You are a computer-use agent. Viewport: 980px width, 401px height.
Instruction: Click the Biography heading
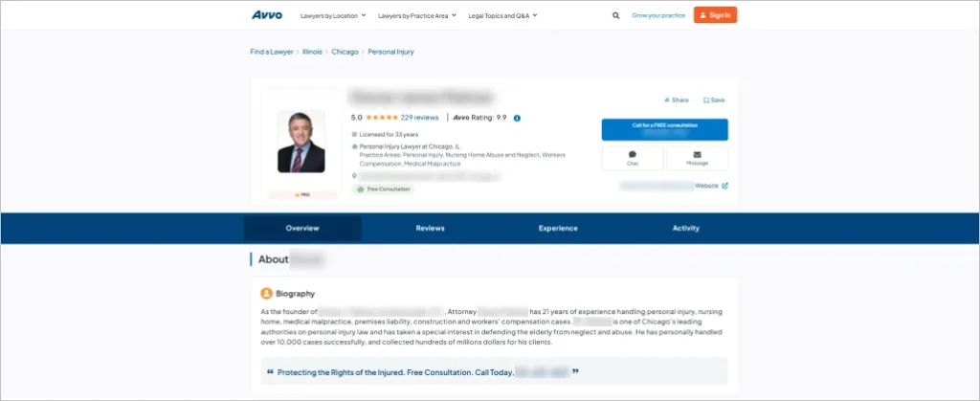[295, 294]
